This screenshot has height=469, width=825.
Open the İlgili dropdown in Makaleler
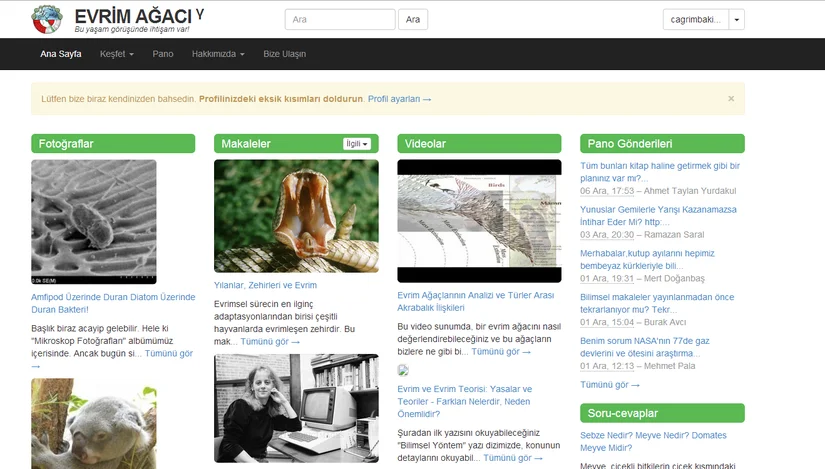click(357, 144)
